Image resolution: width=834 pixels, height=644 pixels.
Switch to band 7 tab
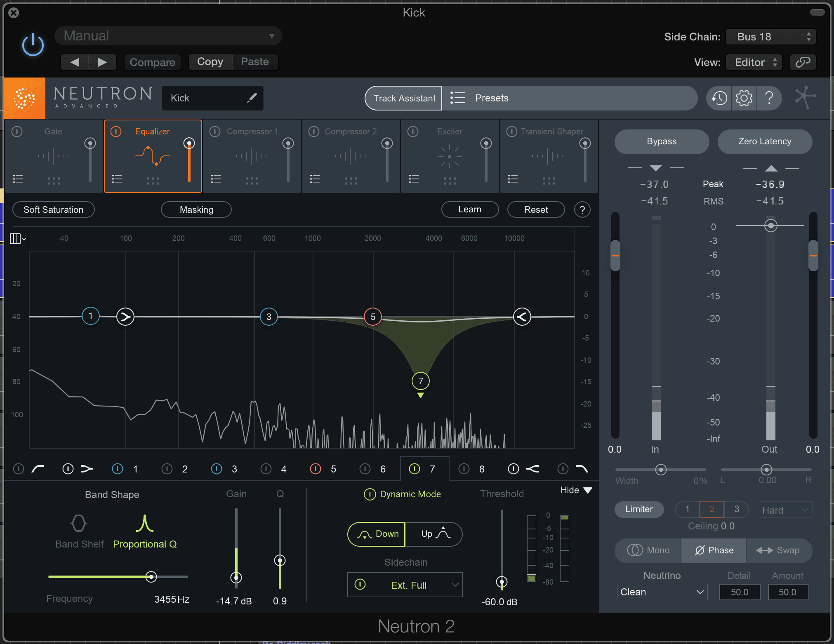pos(424,469)
